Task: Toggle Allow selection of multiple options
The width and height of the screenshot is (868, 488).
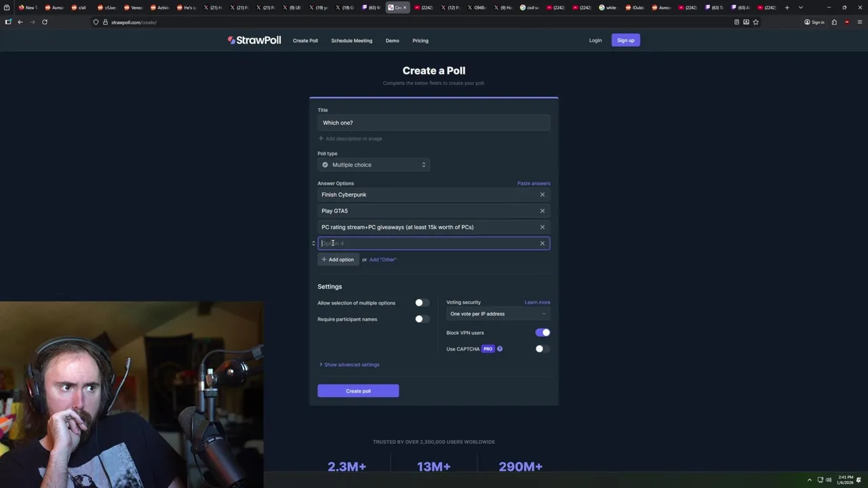Action: click(422, 303)
